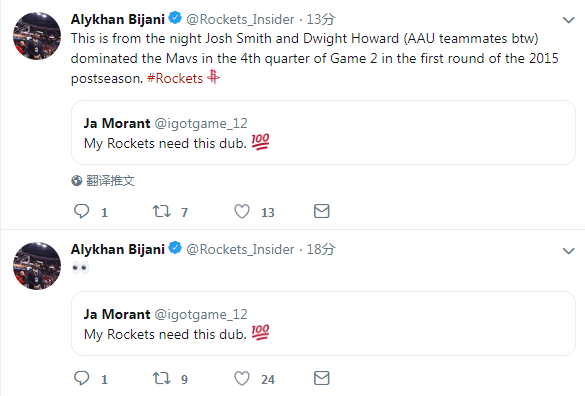This screenshot has height=396, width=585.
Task: Open the quoted Ja Morant tweet in first post
Action: tap(323, 132)
